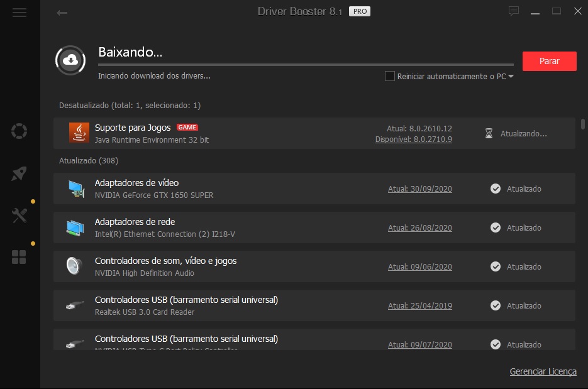Click the Iniciando download dos drivers... status text
This screenshot has width=588, height=389.
pyautogui.click(x=154, y=75)
